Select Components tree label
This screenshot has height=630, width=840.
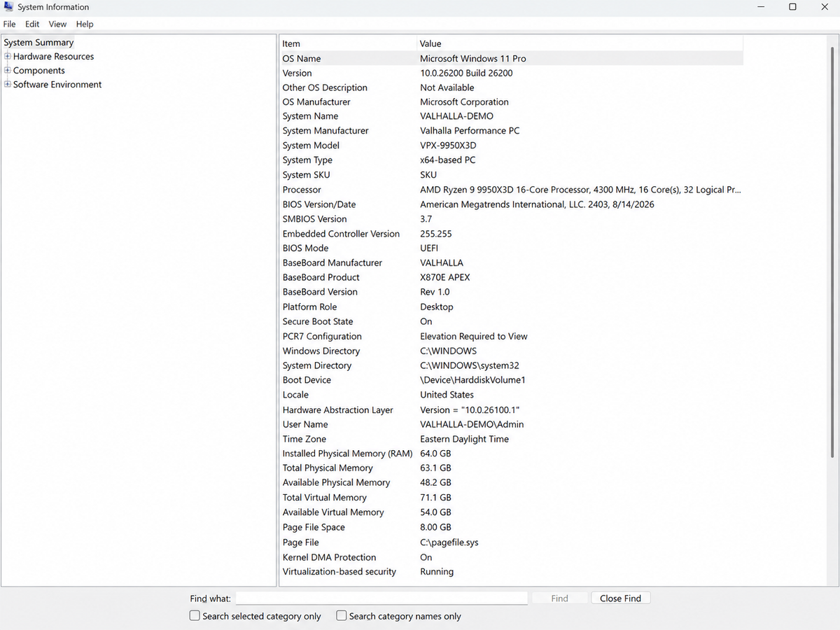coord(39,71)
